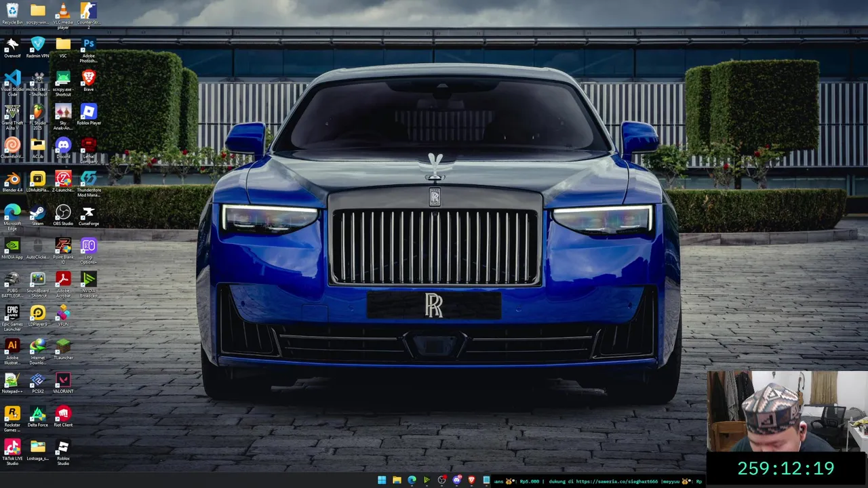Launch Logi Options+ desktop shortcut
The image size is (868, 488).
88,250
